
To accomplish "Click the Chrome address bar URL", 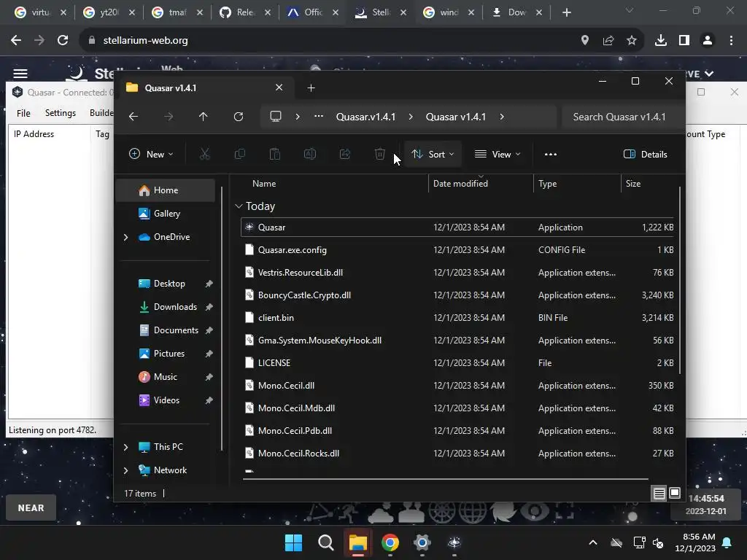I will click(145, 41).
